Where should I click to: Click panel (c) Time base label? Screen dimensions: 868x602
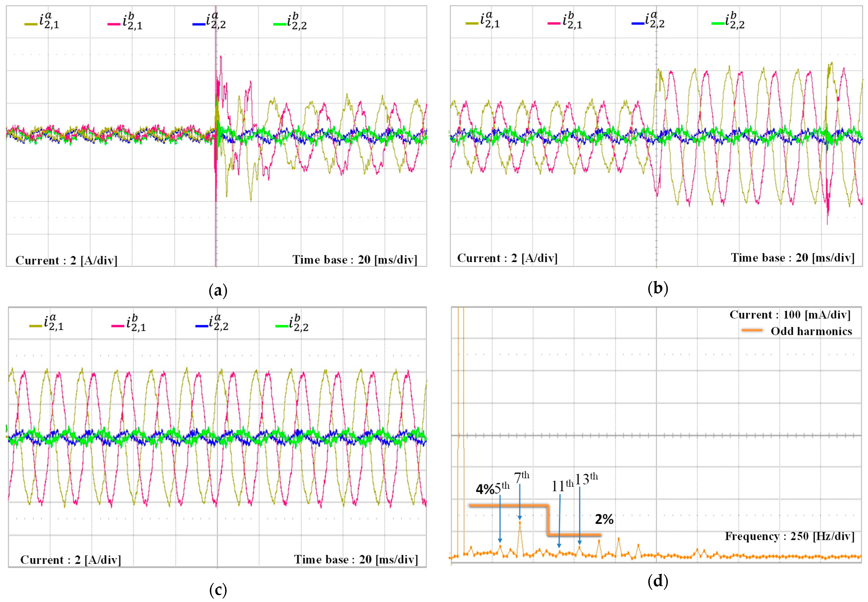click(x=356, y=559)
